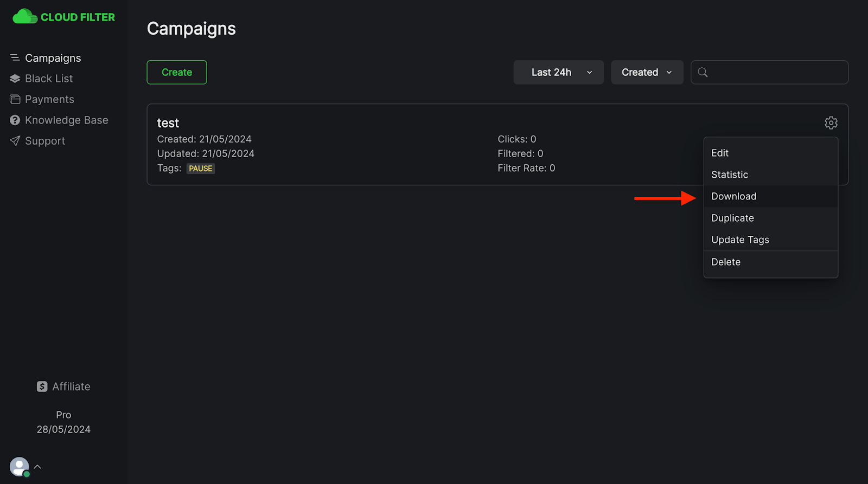Click the PAUSE tag on test campaign
The image size is (868, 484).
(x=201, y=169)
